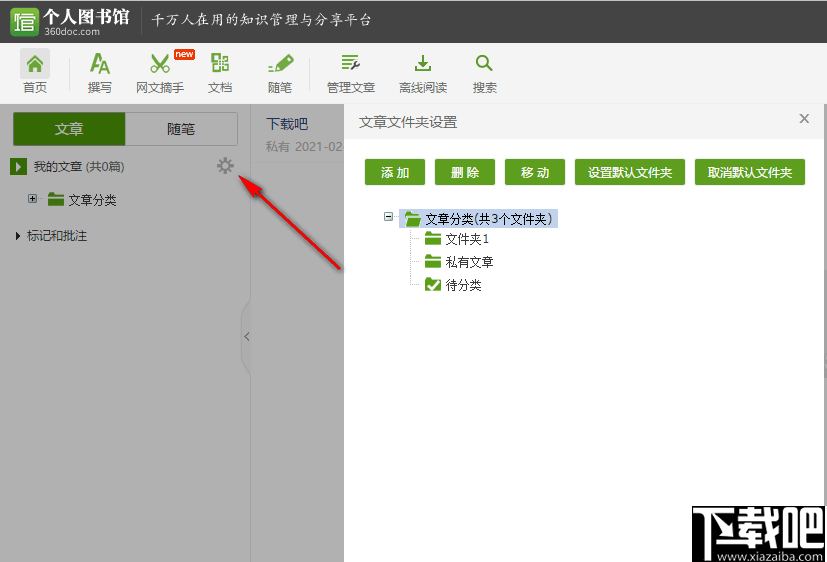
Task: Go to the 首页 home icon
Action: 35,64
